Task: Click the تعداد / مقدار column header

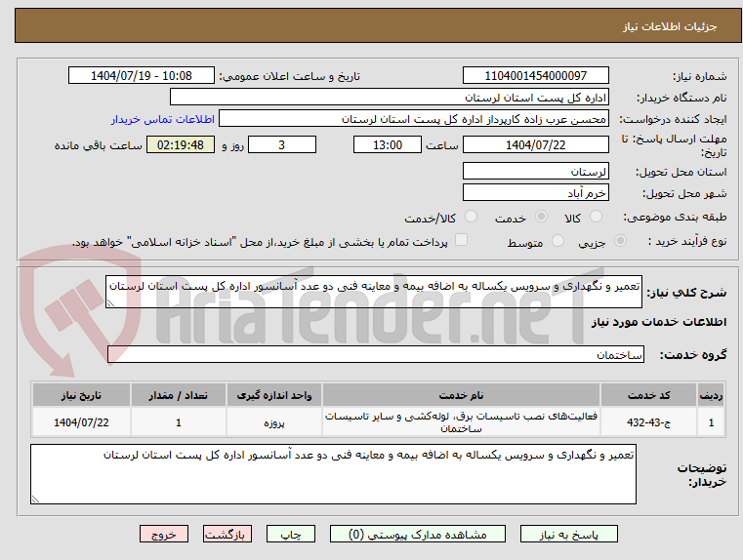Action: pyautogui.click(x=178, y=395)
